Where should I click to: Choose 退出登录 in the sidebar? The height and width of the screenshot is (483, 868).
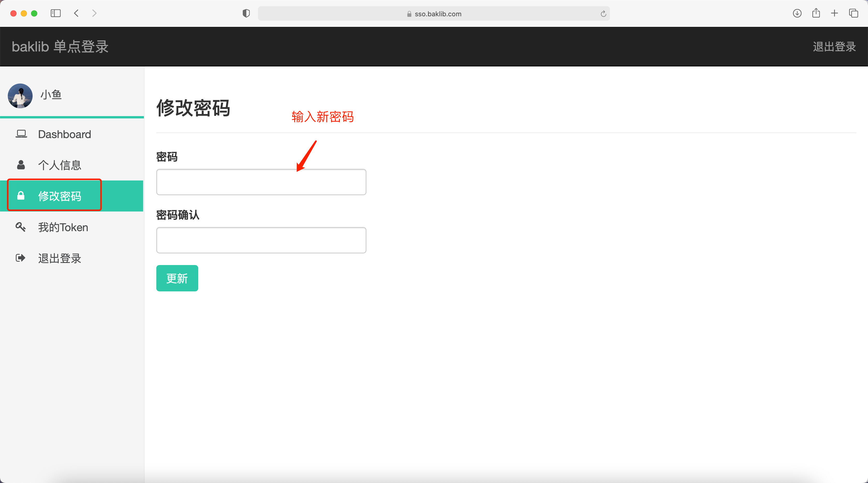tap(72, 258)
